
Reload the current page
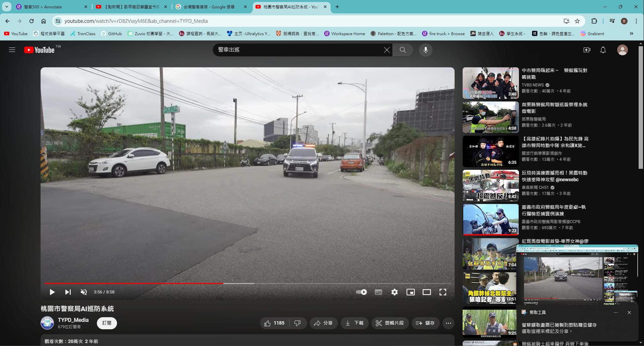[32, 21]
